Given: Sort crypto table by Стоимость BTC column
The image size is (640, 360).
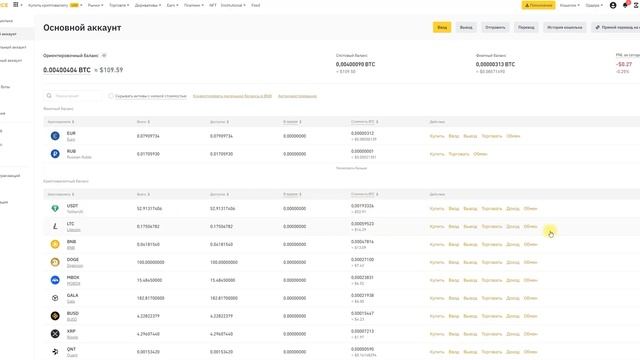Looking at the screenshot, I should pos(364,194).
